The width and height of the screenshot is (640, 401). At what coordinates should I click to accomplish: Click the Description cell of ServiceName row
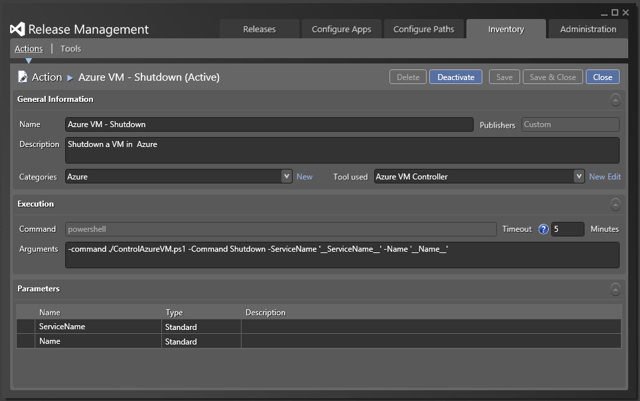[431, 327]
